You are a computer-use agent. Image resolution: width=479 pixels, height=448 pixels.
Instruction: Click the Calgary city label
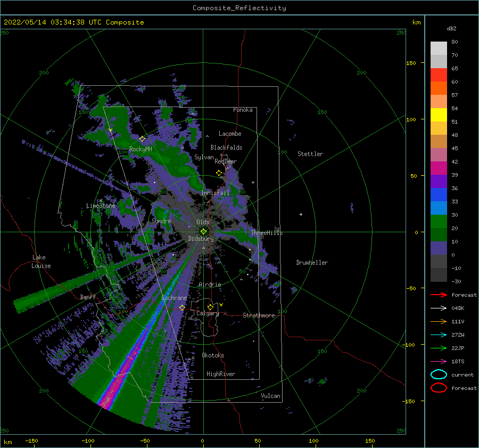[x=208, y=313]
